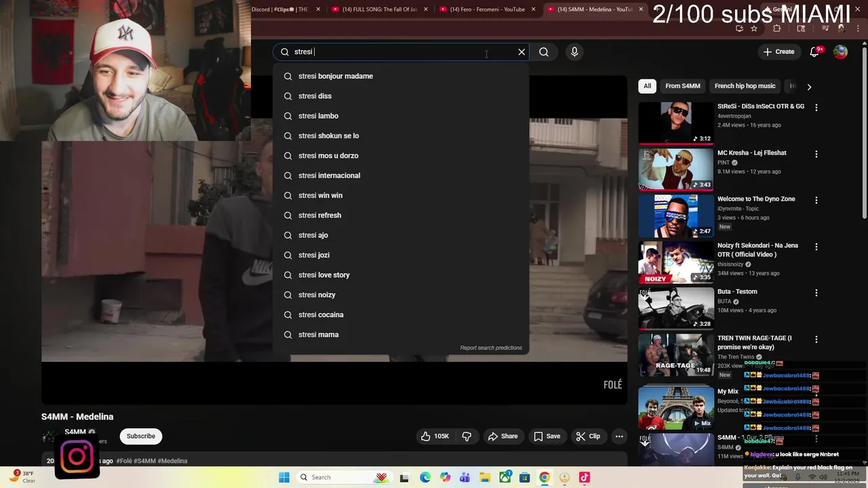Open Microsoft Edge from the taskbar
This screenshot has width=868, height=488.
coord(425,477)
